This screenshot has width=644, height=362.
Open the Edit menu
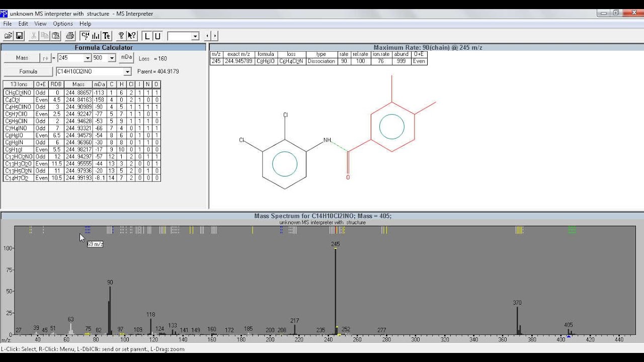pos(23,24)
